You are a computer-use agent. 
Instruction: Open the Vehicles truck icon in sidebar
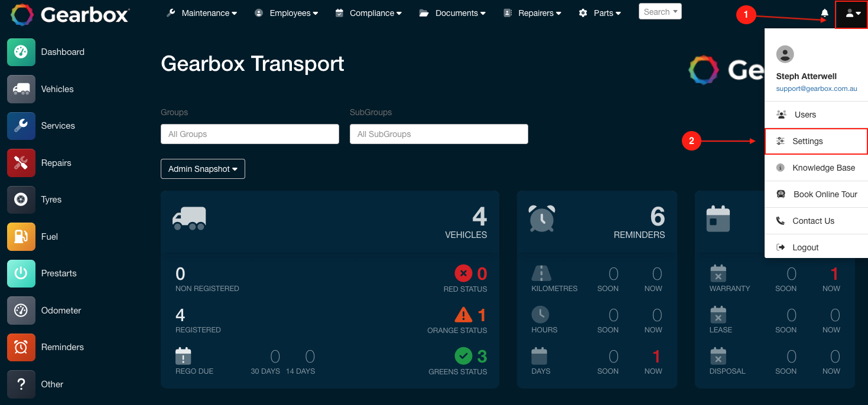point(21,89)
